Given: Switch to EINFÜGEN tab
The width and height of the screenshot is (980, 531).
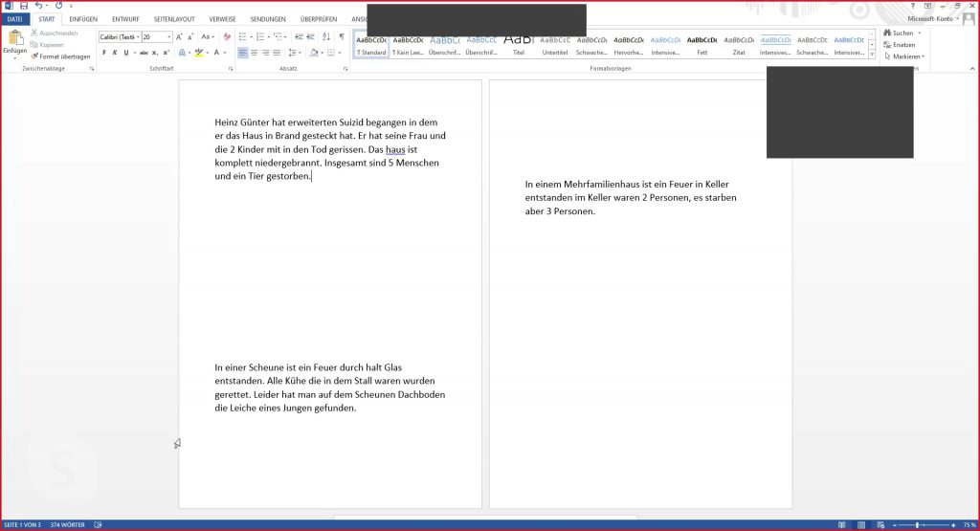Looking at the screenshot, I should (x=83, y=19).
